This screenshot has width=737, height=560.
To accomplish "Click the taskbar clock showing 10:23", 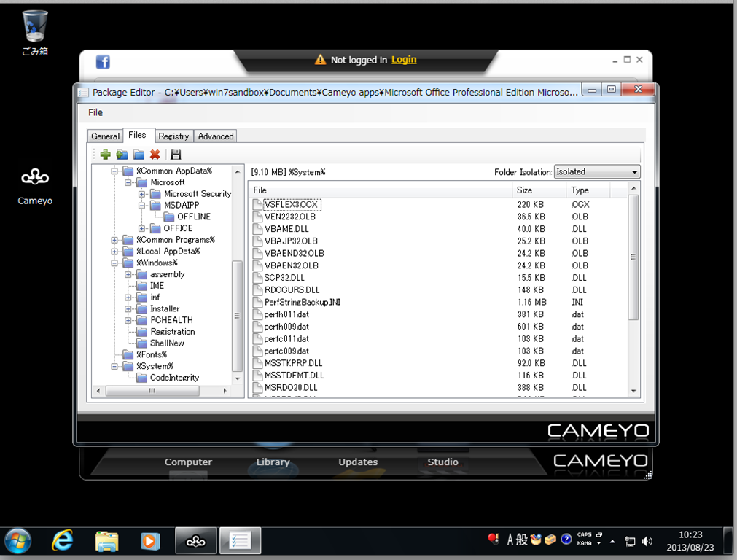I will click(x=690, y=541).
